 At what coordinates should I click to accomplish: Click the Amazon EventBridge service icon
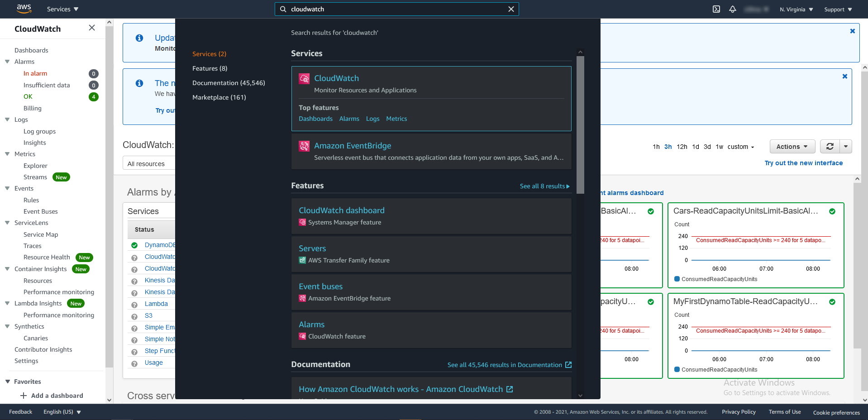click(304, 146)
